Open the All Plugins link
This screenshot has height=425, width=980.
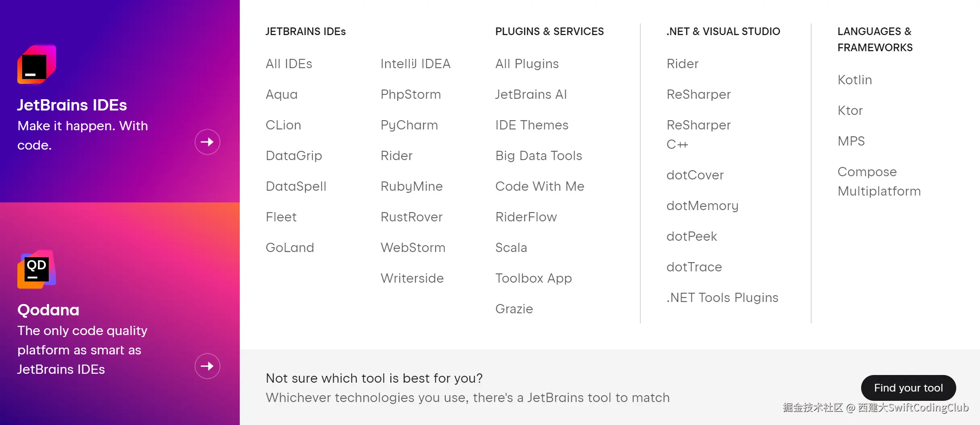[x=527, y=64]
